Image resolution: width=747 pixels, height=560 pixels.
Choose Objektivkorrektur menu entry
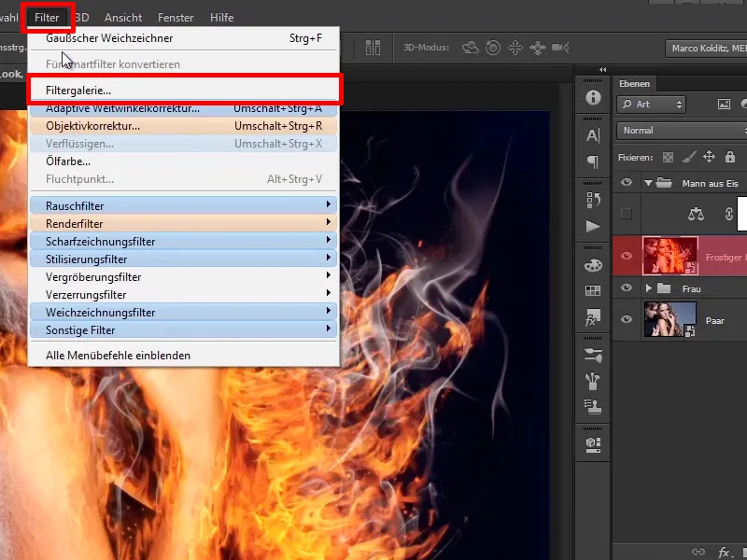(x=183, y=126)
